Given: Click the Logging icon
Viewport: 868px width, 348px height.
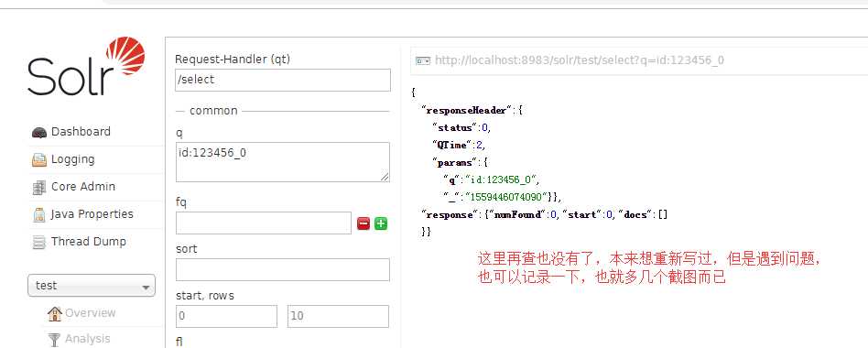Looking at the screenshot, I should (38, 160).
